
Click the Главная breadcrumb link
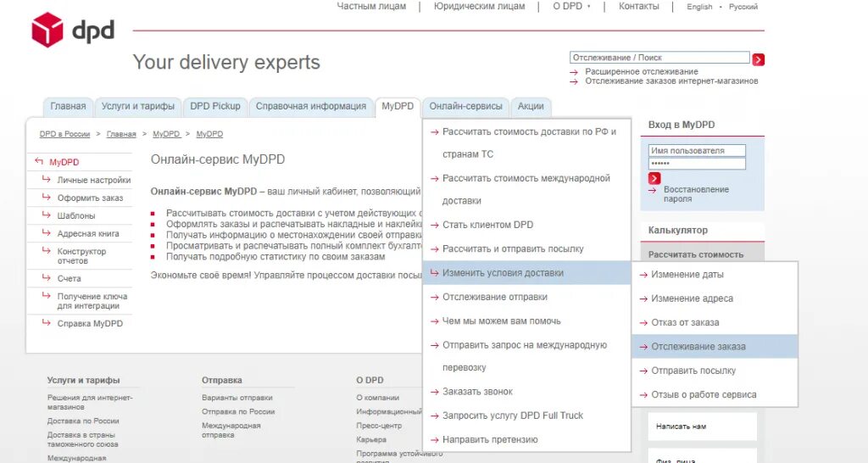click(x=121, y=134)
